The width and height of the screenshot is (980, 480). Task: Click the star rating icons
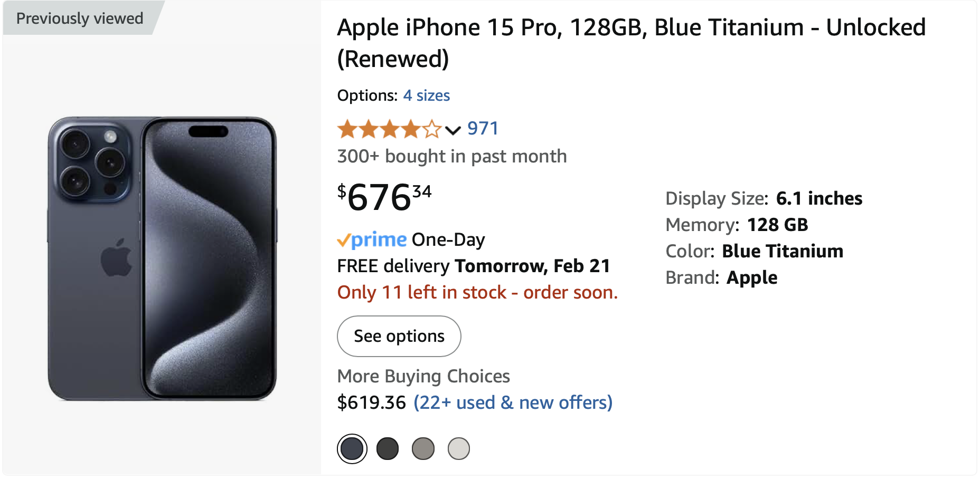pyautogui.click(x=389, y=129)
